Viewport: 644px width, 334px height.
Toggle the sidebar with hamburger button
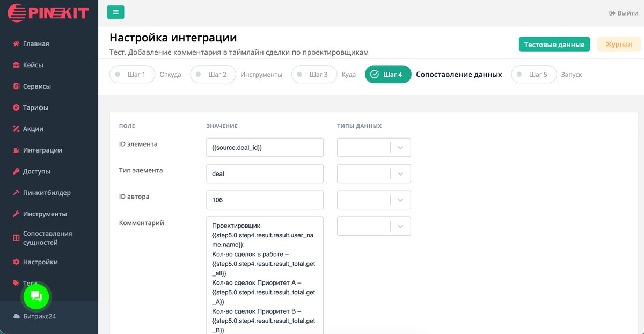pyautogui.click(x=115, y=12)
